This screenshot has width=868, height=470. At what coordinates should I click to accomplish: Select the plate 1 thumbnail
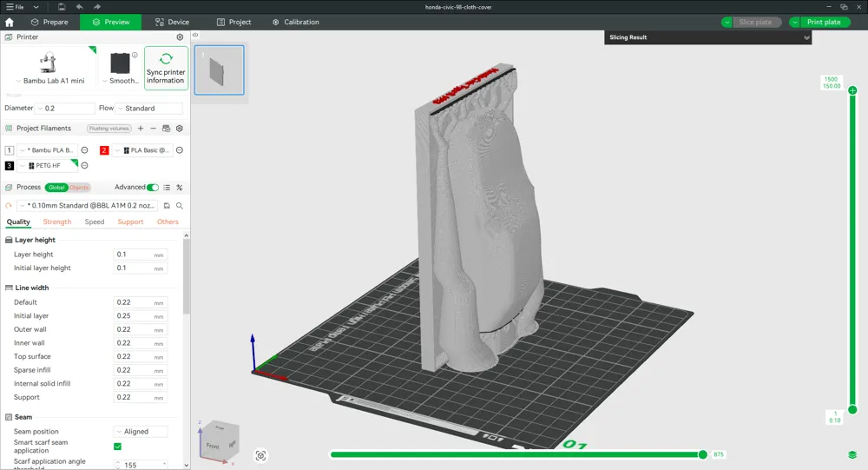(x=220, y=70)
